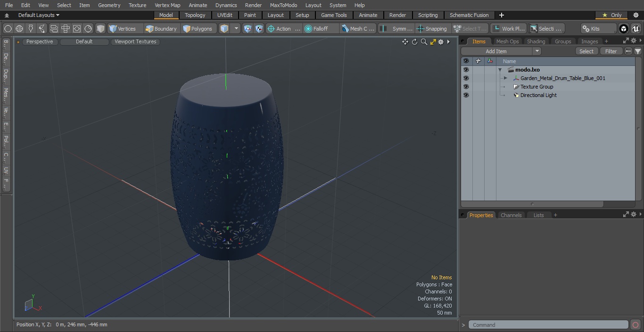
Task: Click the Unreal Engine icon
Action: (x=636, y=29)
